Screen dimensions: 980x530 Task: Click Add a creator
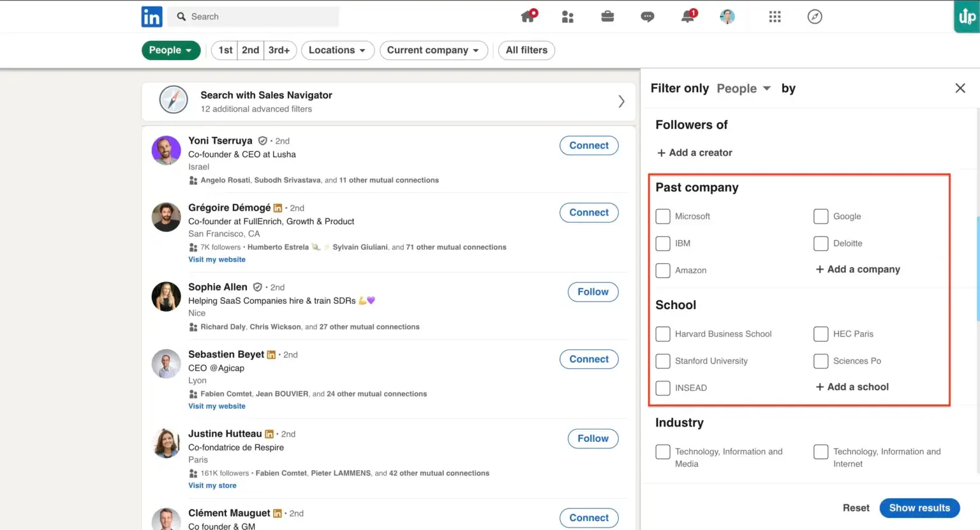coord(695,153)
